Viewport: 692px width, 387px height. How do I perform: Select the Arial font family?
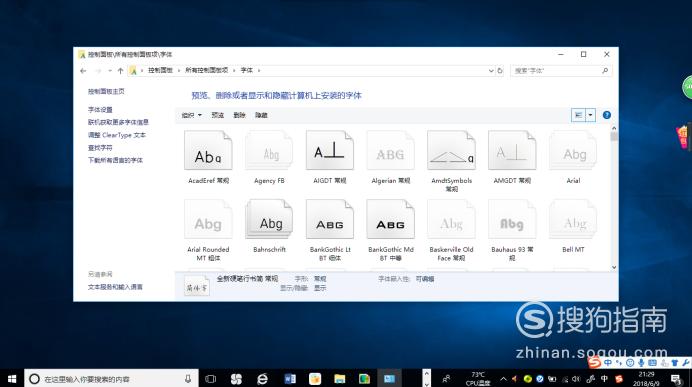[x=573, y=158]
